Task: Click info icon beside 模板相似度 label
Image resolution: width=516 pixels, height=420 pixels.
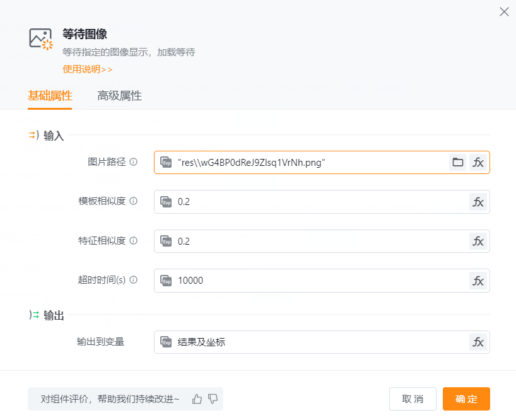Action: [133, 201]
